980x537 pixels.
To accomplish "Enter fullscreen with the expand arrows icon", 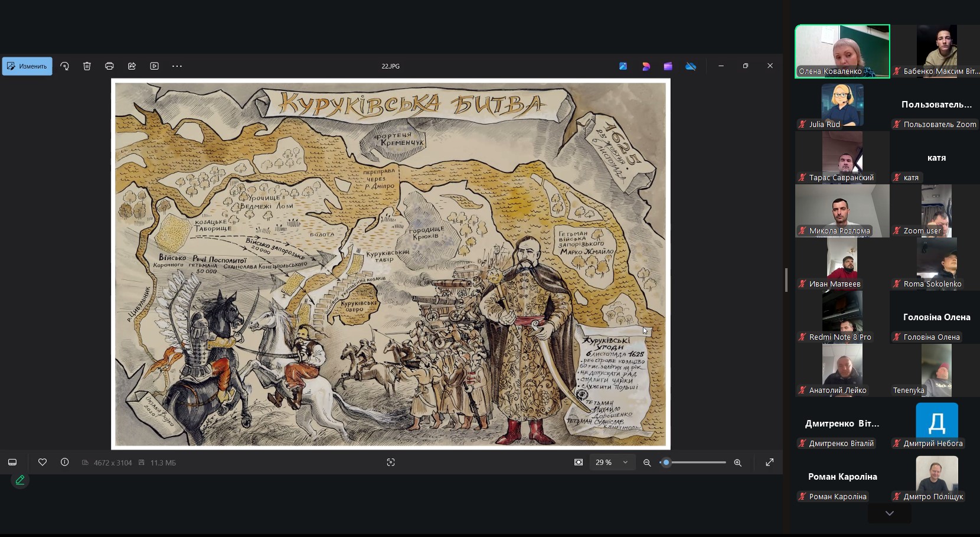I will tap(770, 463).
